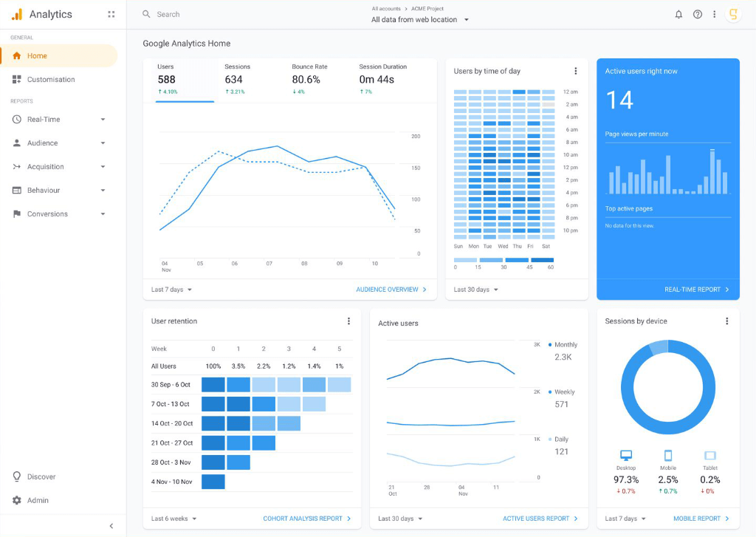Click the notifications bell icon
The height and width of the screenshot is (537, 756).
coord(678,14)
